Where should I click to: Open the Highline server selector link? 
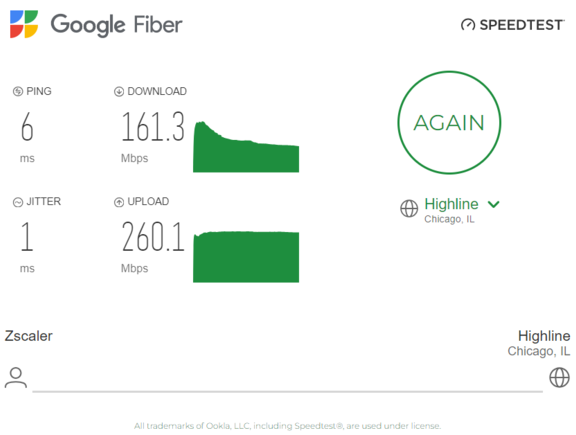451,204
